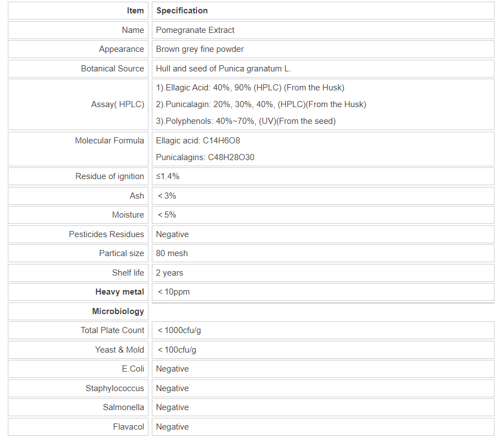The width and height of the screenshot is (504, 443).
Task: Click the Punicalagin assay line
Action: pos(261,104)
